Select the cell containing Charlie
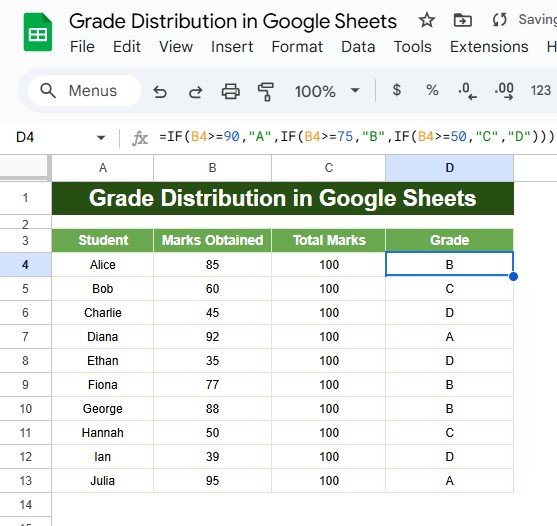The image size is (557, 526). click(103, 313)
